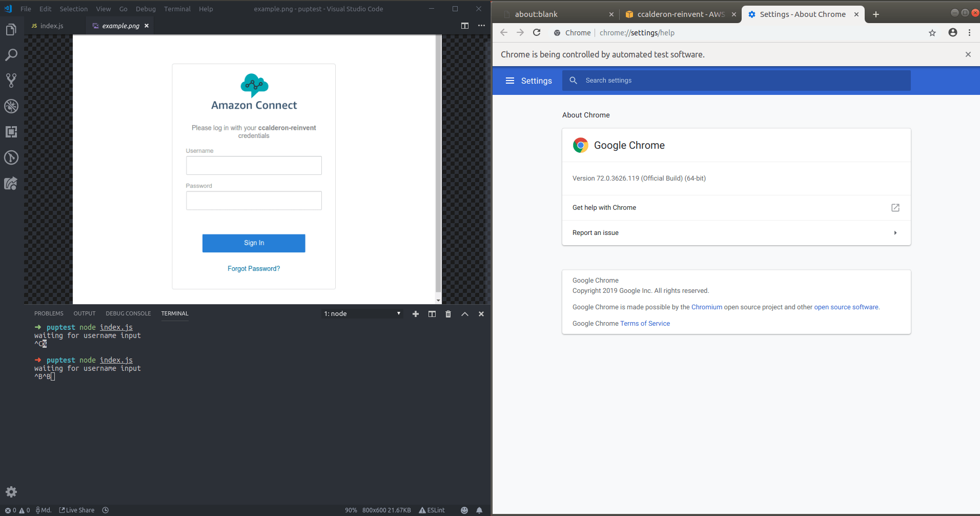This screenshot has height=516, width=980.
Task: Open Google Chrome Terms of Service
Action: [x=645, y=323]
